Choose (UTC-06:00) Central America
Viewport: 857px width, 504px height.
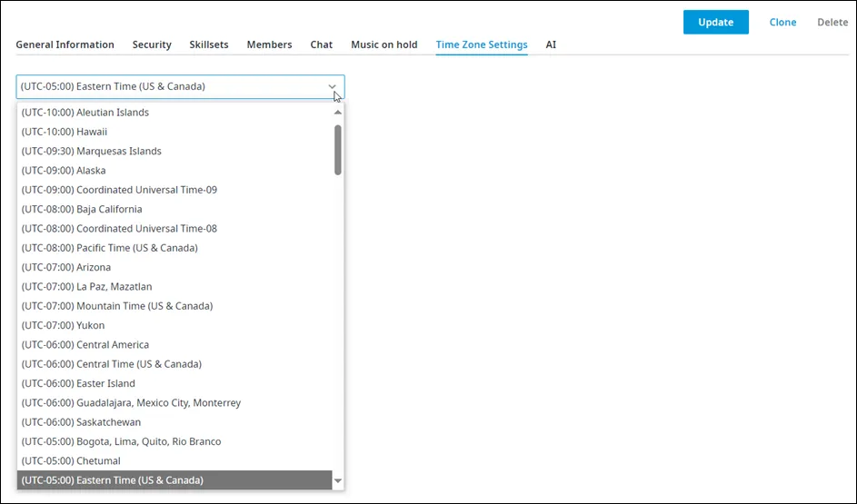[174, 345]
